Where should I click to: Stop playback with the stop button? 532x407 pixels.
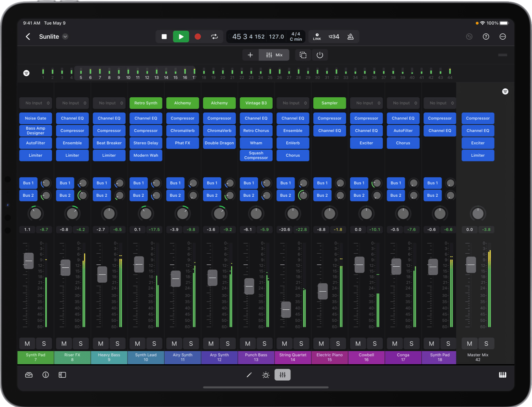(x=164, y=37)
